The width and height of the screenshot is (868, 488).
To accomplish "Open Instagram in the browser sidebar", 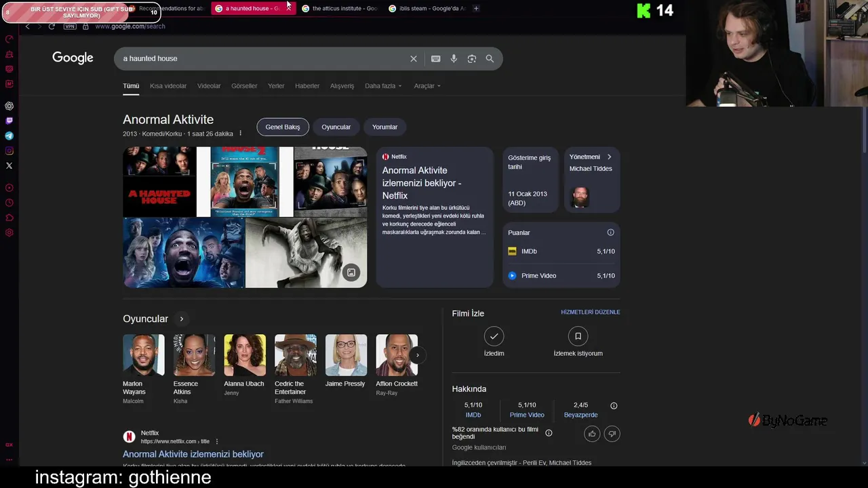I will click(x=9, y=151).
